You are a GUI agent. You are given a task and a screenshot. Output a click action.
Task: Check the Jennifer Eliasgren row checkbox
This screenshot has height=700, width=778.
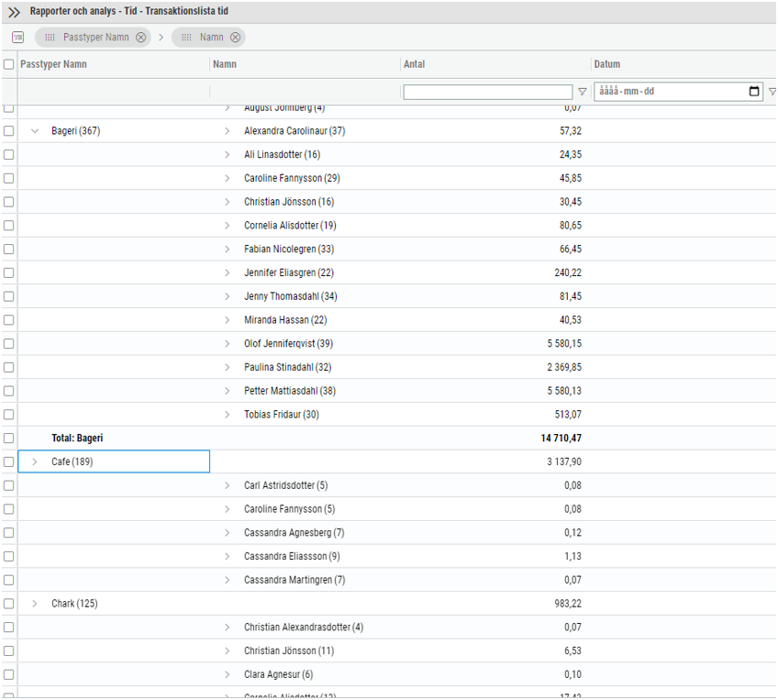tap(8, 272)
